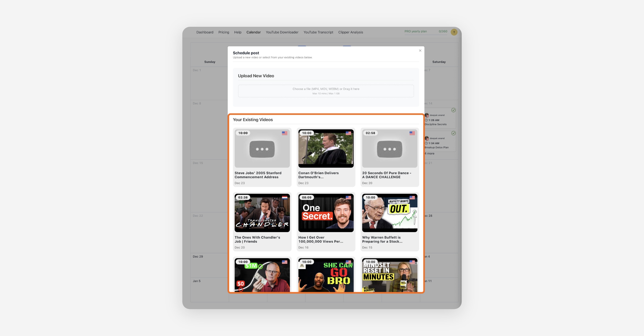Image resolution: width=644 pixels, height=336 pixels.
Task: Click US flag on Warren Buffett video
Action: (x=412, y=197)
